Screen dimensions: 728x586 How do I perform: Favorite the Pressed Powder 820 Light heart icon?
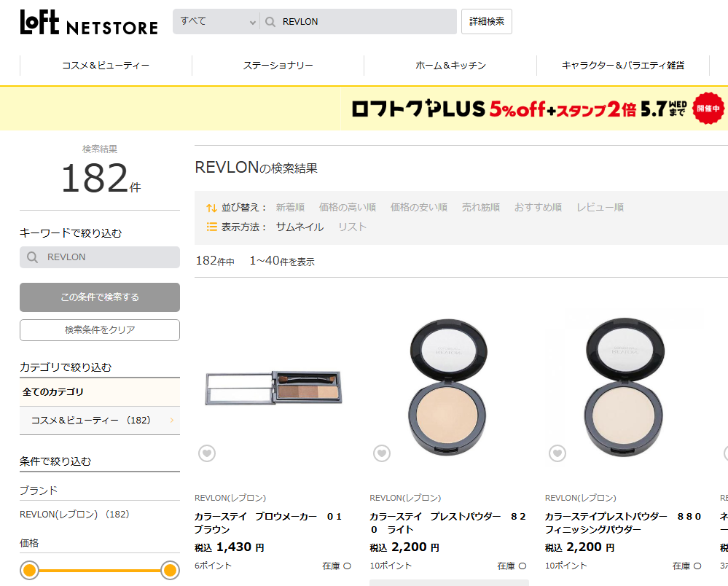382,453
